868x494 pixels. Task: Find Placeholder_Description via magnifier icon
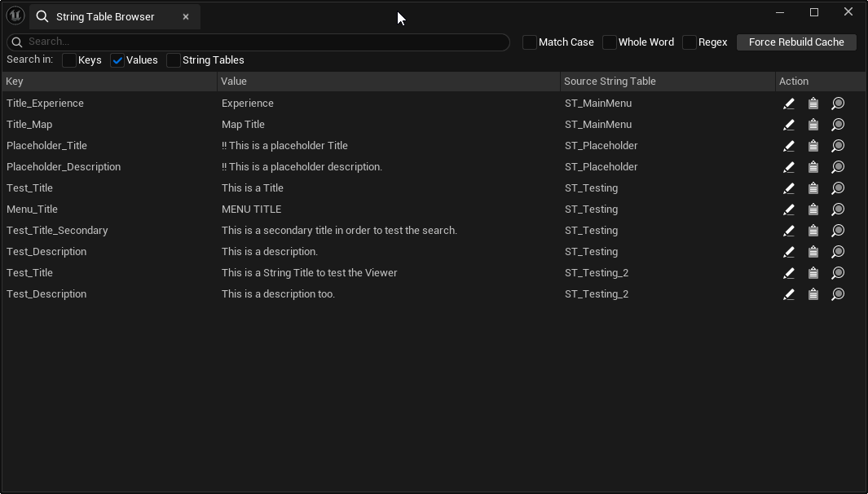[838, 166]
